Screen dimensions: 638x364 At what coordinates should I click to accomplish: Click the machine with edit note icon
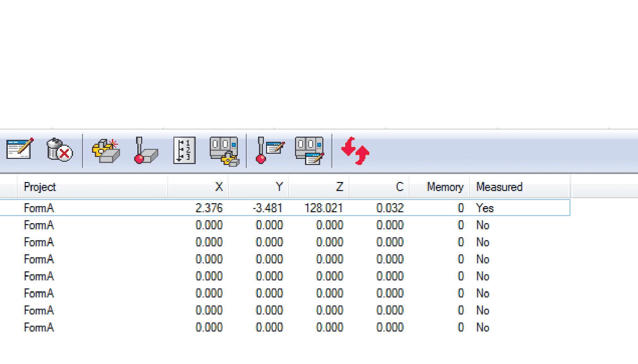(x=309, y=151)
